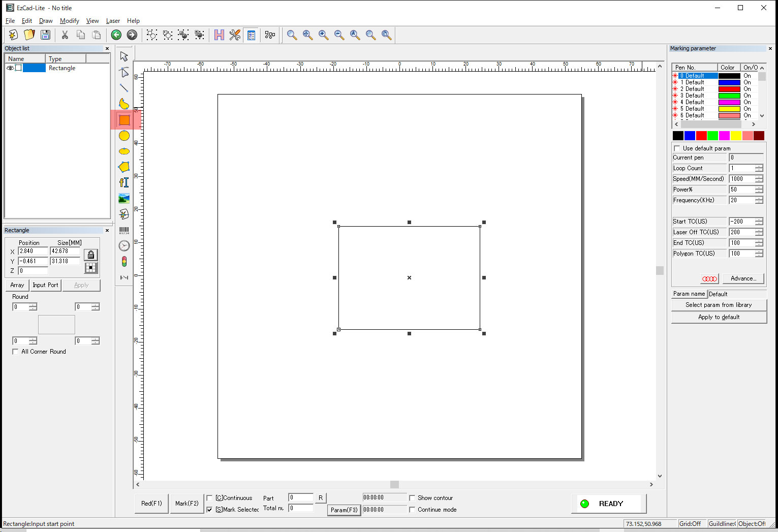
Task: Open the Modify menu
Action: [x=69, y=21]
